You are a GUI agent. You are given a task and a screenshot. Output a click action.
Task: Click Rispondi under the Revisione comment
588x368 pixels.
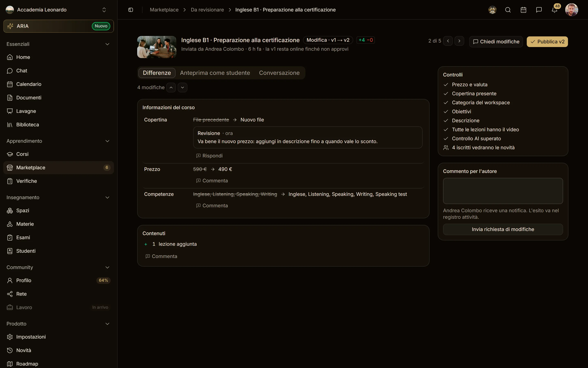(x=209, y=156)
